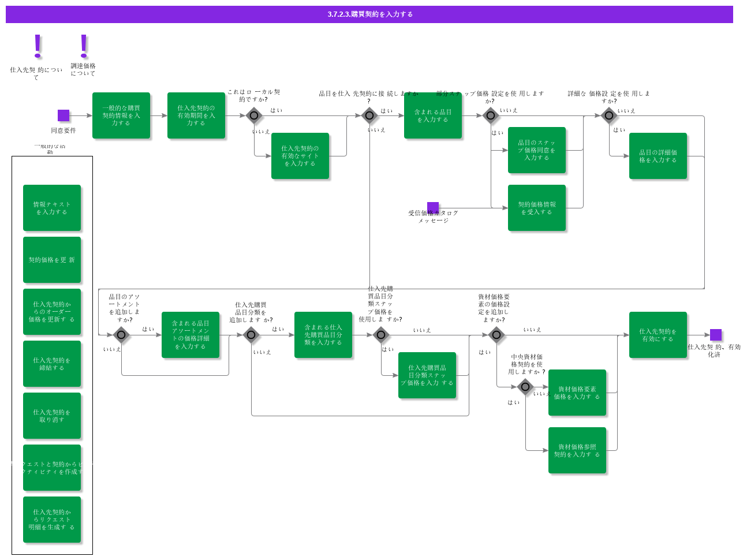This screenshot has width=747, height=560.
Task: Select the 仕入先契約を締結する box
Action: 52,364
